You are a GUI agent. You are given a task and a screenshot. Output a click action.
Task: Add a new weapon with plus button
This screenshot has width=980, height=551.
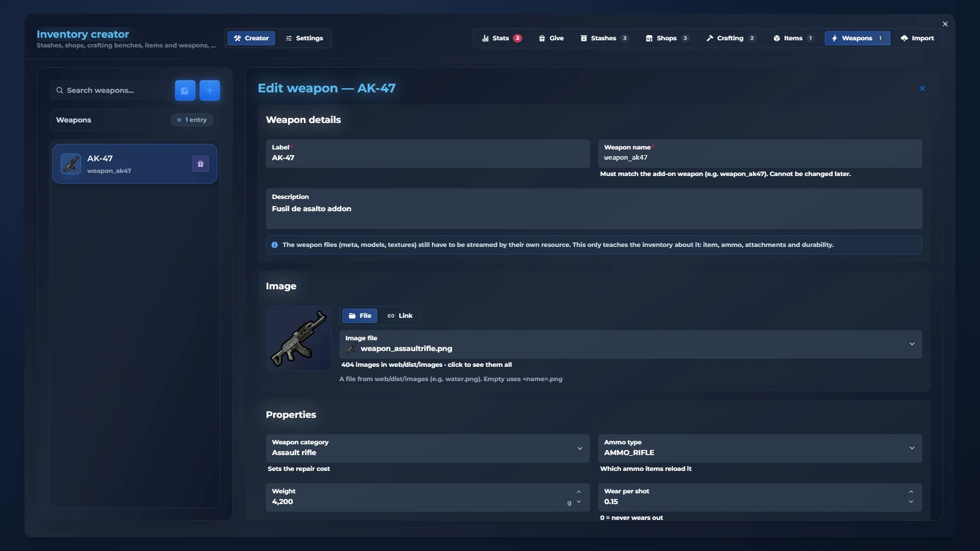[x=210, y=90]
